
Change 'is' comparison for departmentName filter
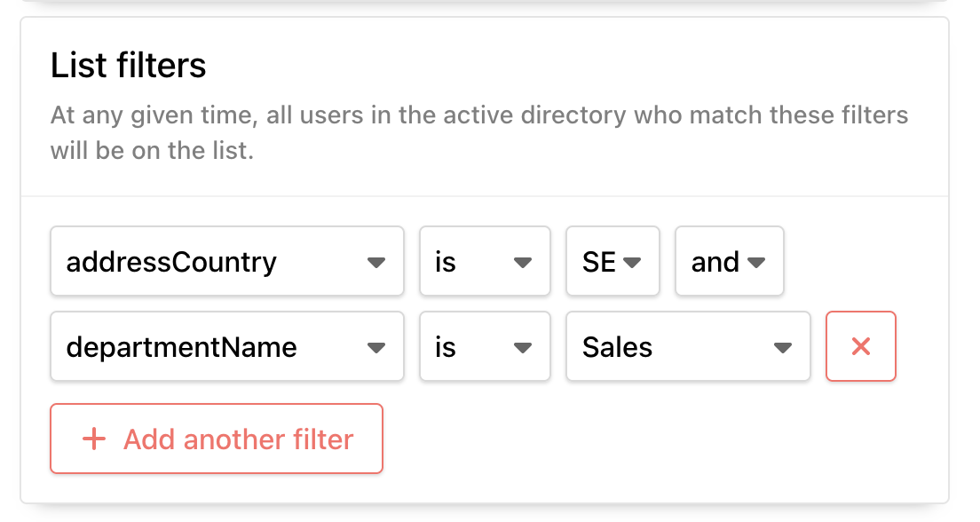click(x=485, y=346)
